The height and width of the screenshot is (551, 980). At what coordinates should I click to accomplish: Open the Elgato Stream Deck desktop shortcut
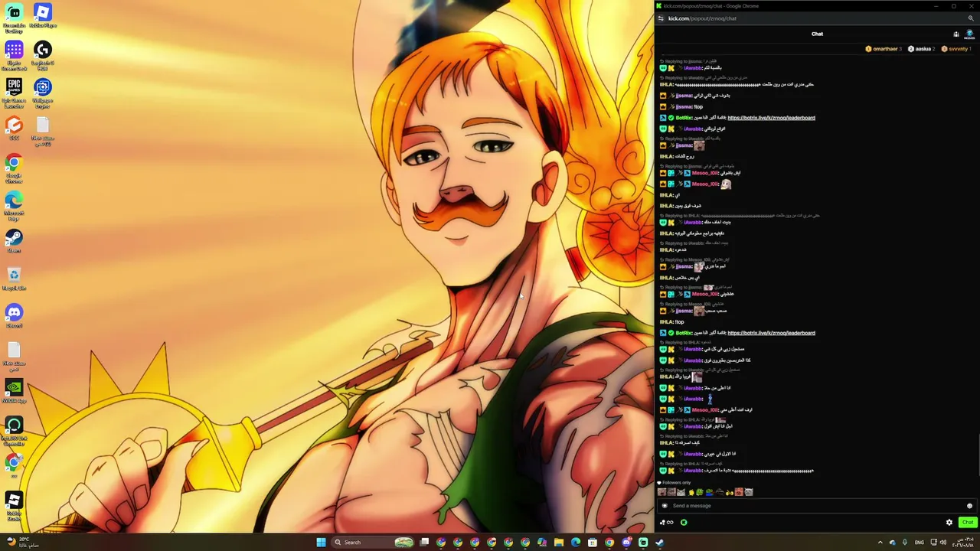[x=14, y=55]
